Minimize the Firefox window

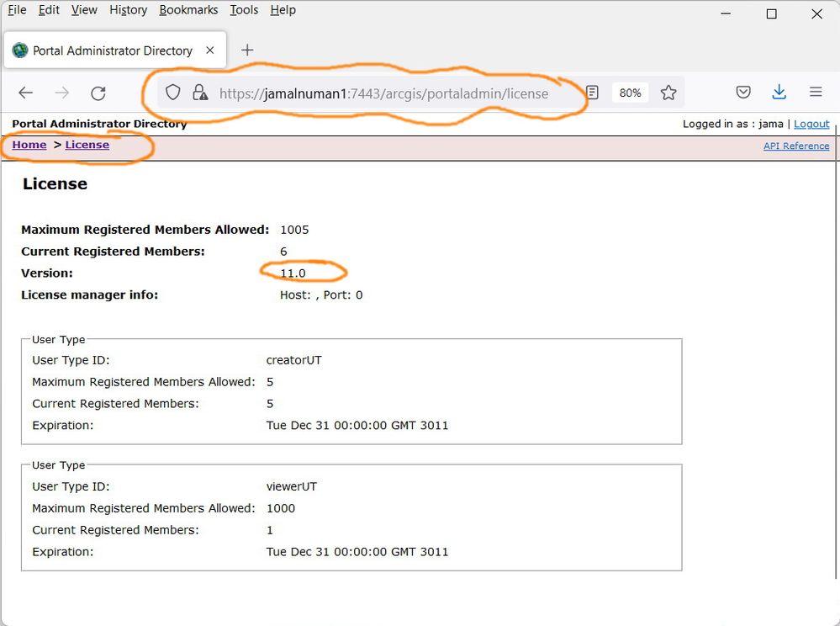coord(726,14)
